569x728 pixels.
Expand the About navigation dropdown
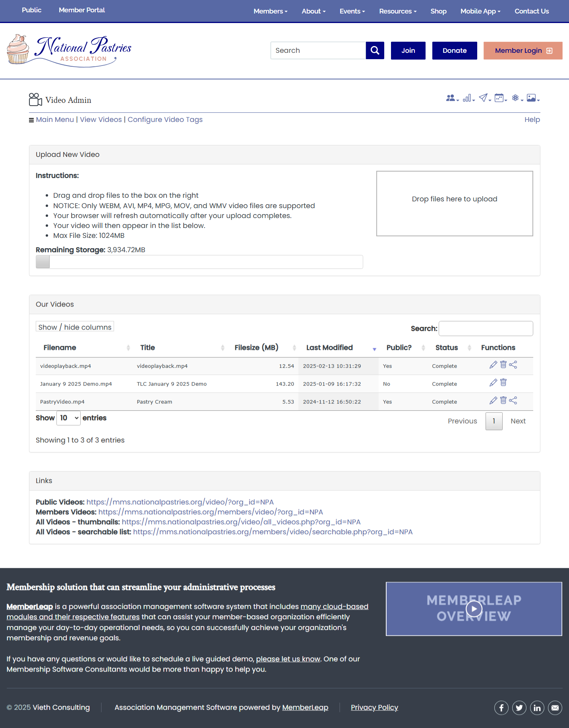coord(314,11)
